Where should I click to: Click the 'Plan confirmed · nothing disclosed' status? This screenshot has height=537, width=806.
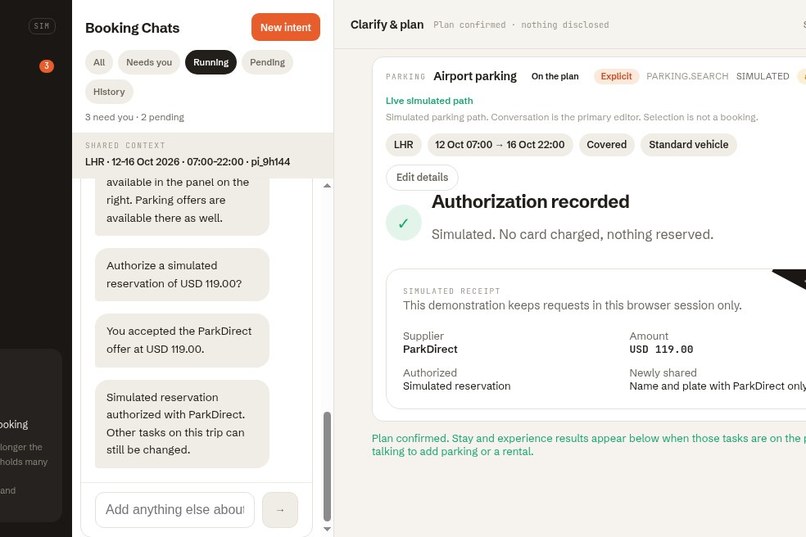[521, 25]
